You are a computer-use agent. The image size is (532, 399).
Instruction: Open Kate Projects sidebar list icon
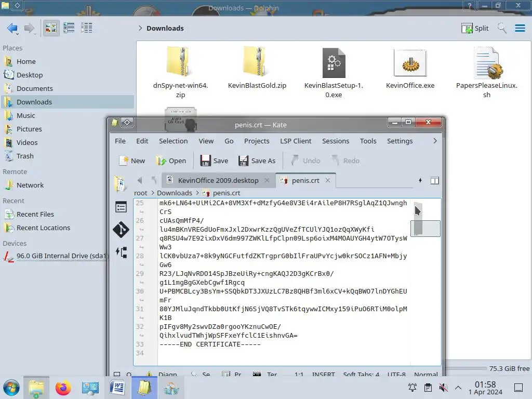click(121, 207)
